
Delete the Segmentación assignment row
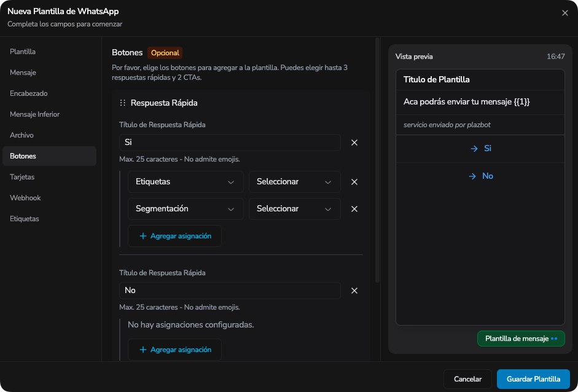tap(354, 209)
